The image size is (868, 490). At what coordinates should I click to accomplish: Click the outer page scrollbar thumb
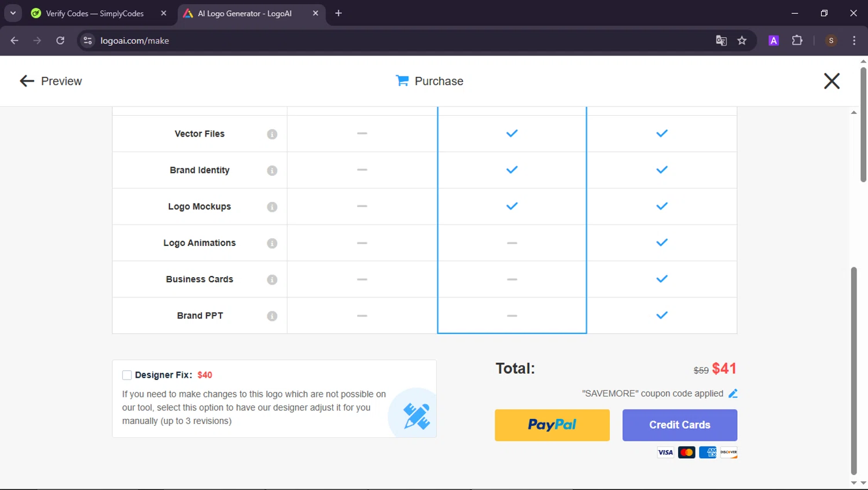(x=863, y=124)
